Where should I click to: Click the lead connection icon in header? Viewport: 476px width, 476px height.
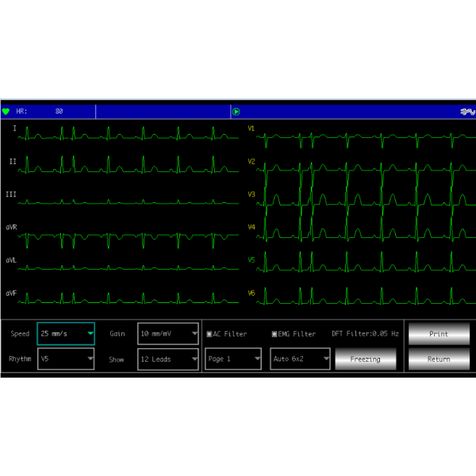(x=467, y=112)
